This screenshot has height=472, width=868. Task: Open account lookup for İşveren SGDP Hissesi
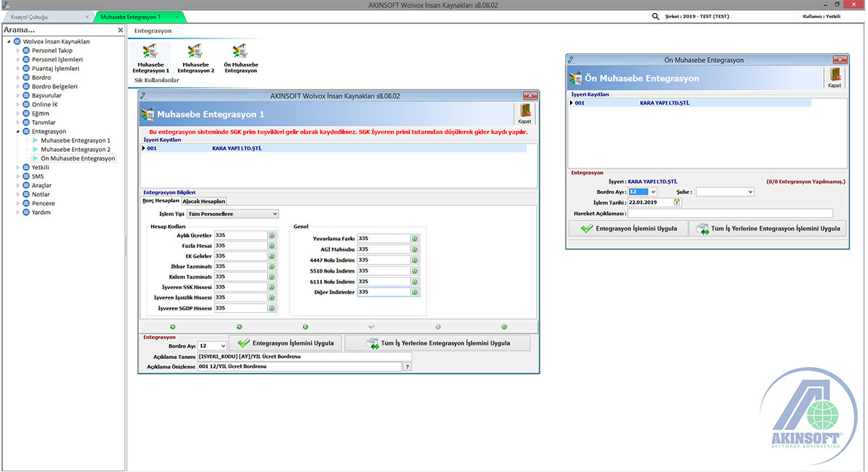click(271, 308)
